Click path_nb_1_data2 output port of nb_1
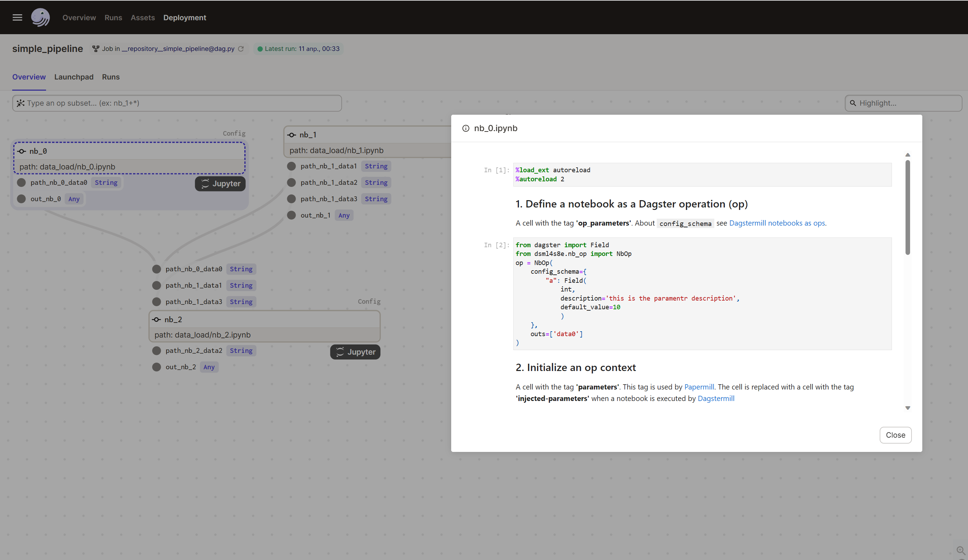The height and width of the screenshot is (560, 968). point(292,183)
